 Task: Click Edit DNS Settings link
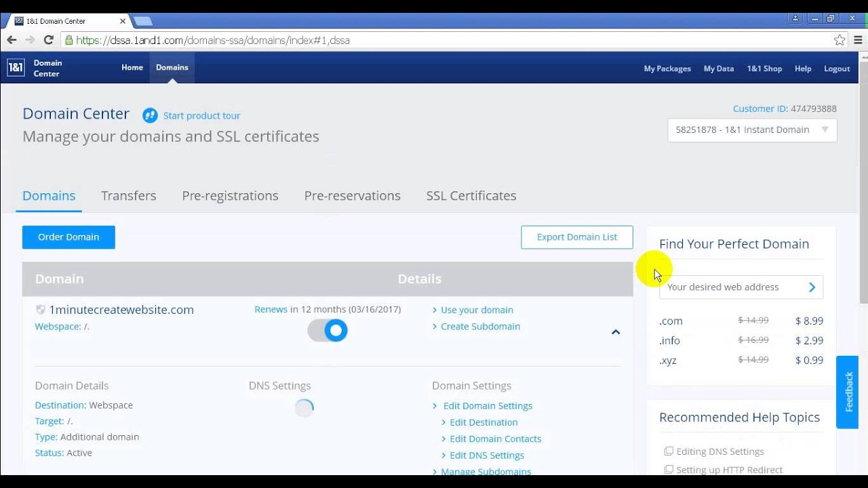point(487,455)
